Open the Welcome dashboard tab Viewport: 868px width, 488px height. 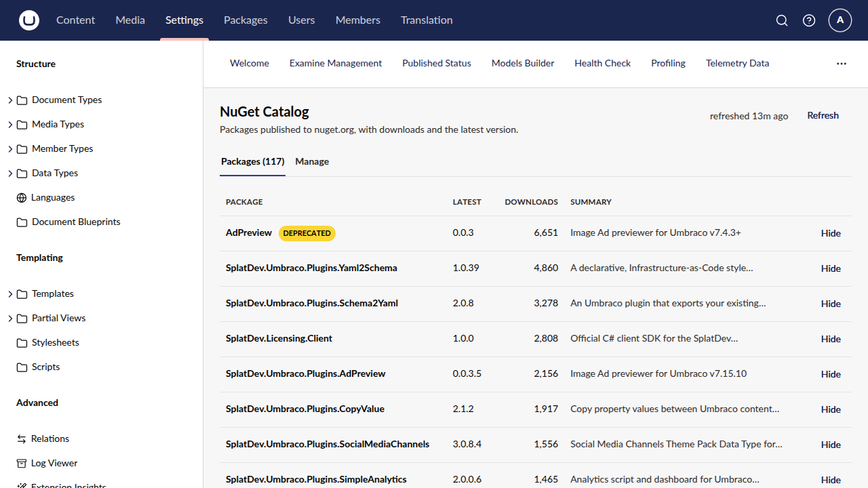click(x=250, y=63)
